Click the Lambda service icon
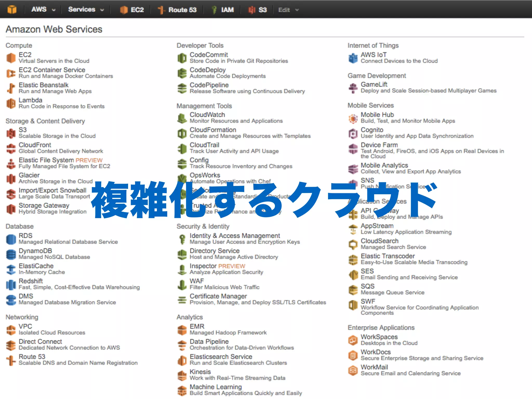Screen dimensions: 532x399 point(11,103)
